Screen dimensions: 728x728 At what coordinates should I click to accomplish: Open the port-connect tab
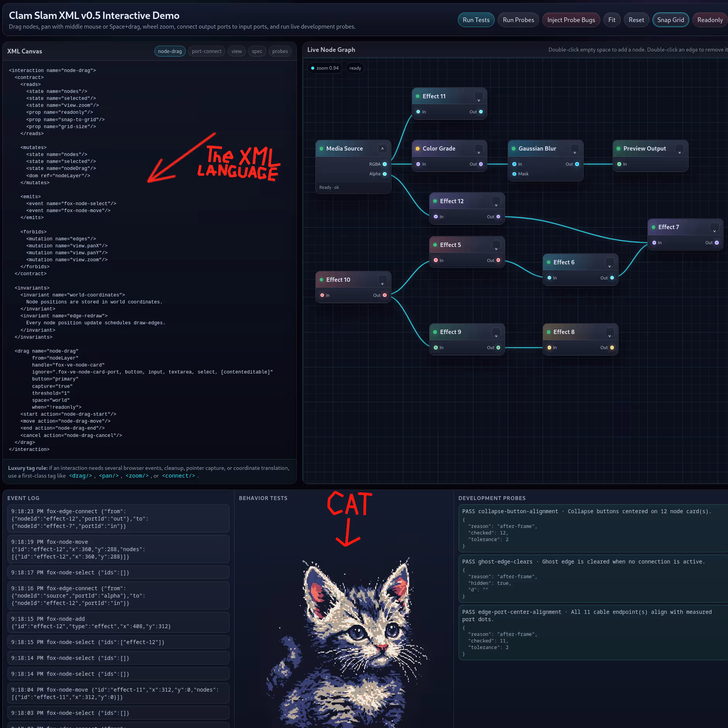coord(207,51)
